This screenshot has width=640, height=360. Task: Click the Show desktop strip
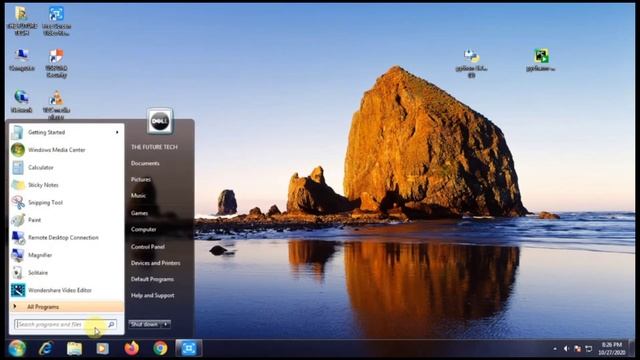(x=632, y=349)
